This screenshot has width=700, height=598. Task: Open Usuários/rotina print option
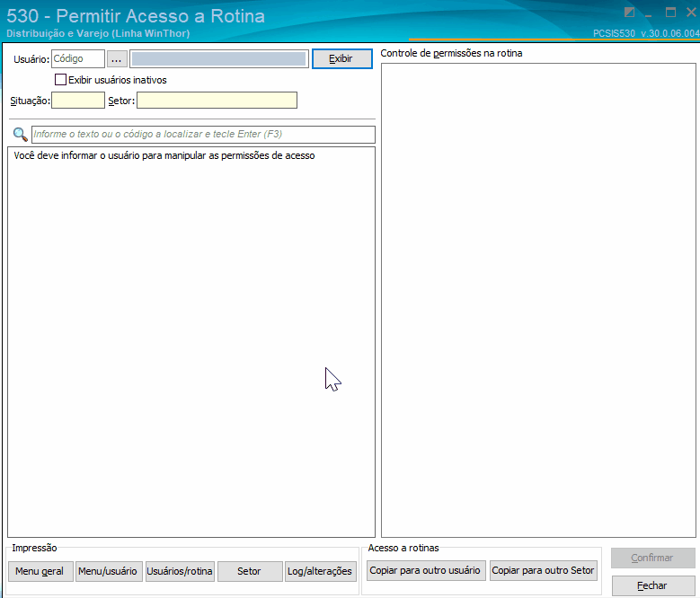pos(180,571)
